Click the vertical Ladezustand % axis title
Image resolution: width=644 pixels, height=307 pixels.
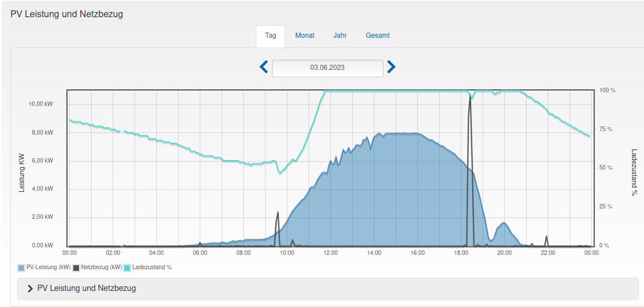(x=634, y=172)
